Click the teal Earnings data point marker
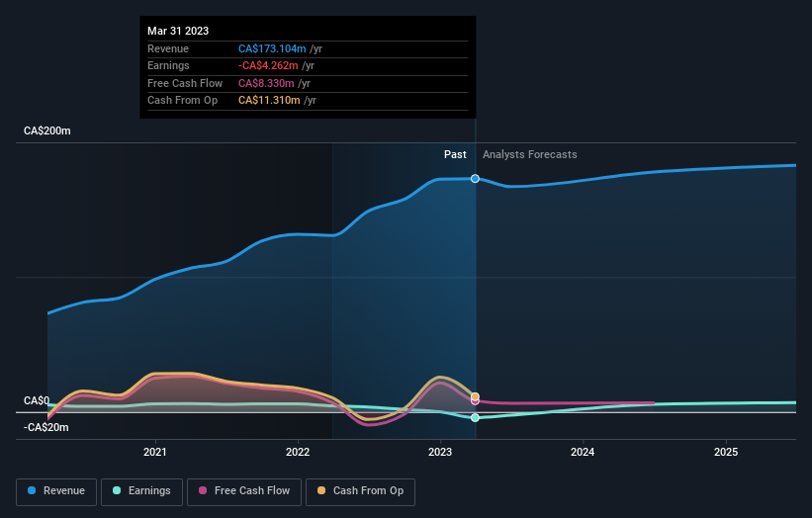The image size is (812, 518). pos(475,417)
